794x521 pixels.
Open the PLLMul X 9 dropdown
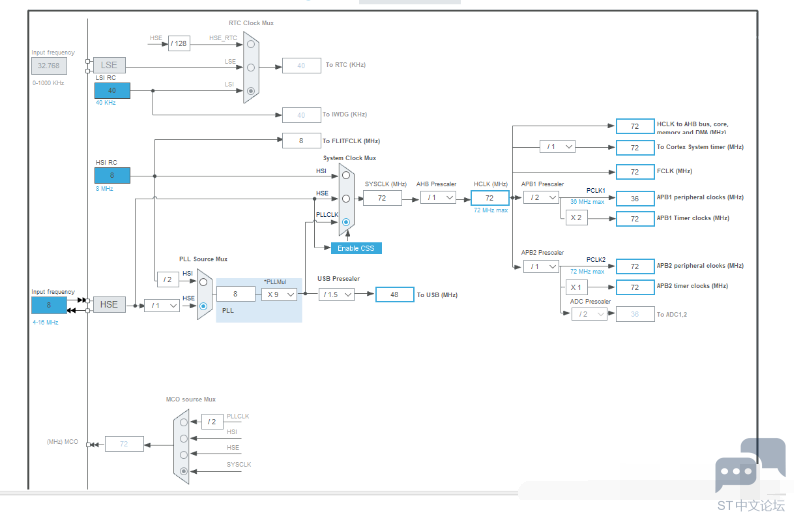[x=279, y=294]
